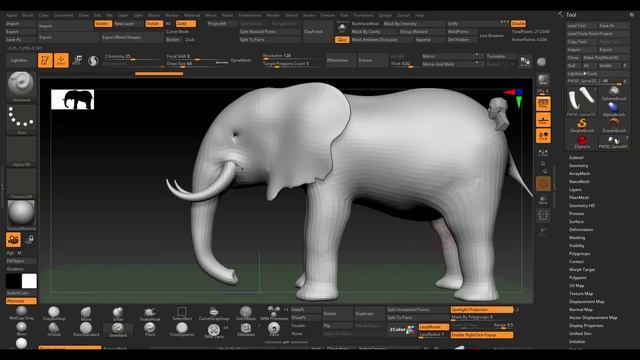
Task: Toggle Spotlight Projection
Action: tap(482, 310)
